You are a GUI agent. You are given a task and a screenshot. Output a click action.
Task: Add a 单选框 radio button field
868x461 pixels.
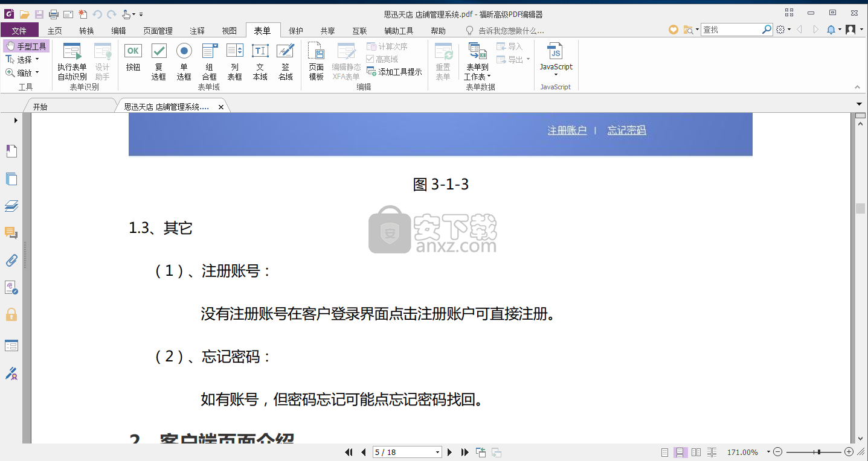click(184, 62)
